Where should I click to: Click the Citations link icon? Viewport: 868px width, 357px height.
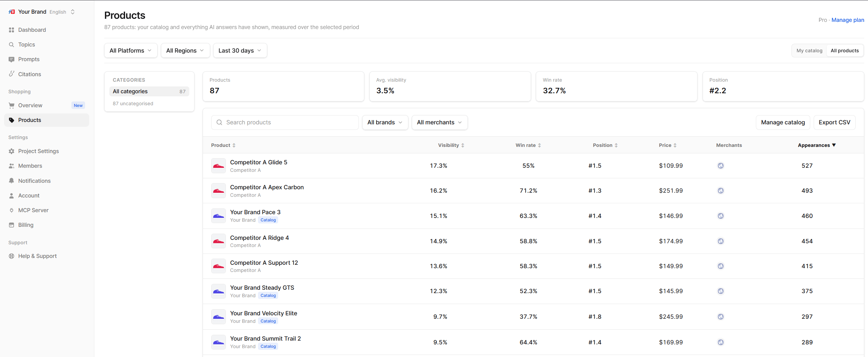12,74
